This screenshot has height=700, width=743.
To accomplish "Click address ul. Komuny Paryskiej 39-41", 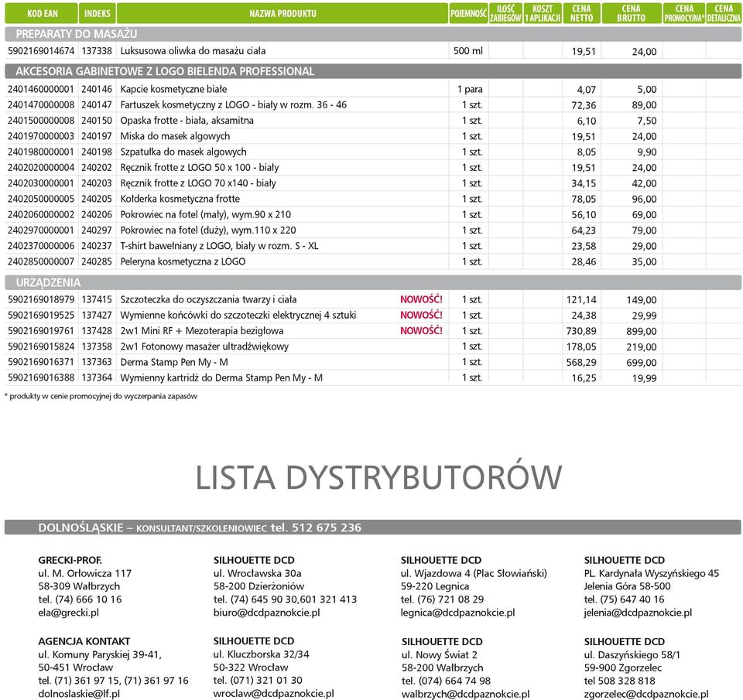I will [100, 654].
